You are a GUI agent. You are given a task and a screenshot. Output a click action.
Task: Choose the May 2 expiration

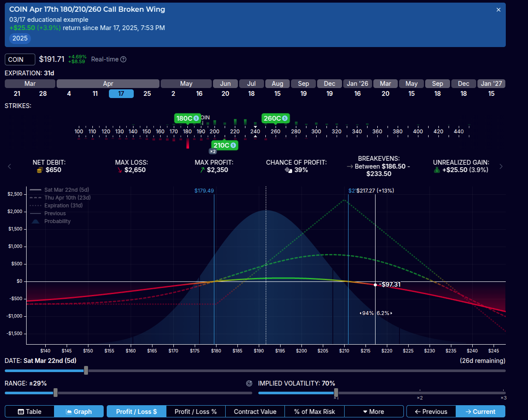[x=173, y=94]
